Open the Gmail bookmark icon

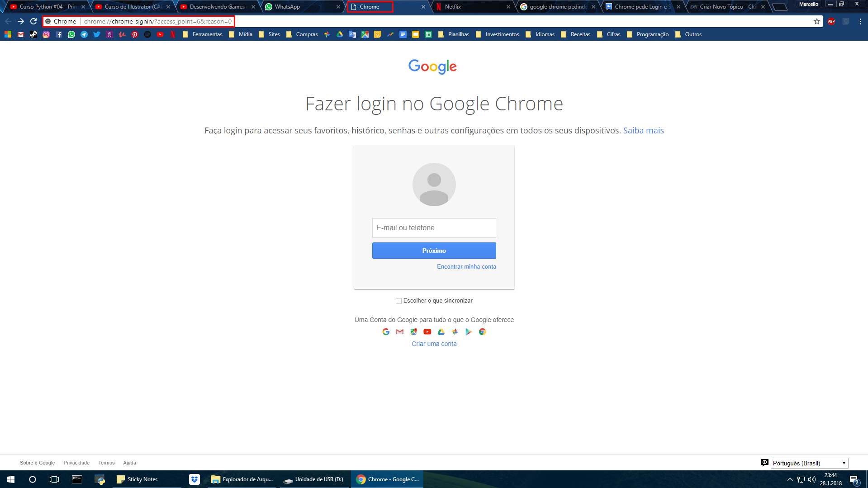(x=21, y=34)
